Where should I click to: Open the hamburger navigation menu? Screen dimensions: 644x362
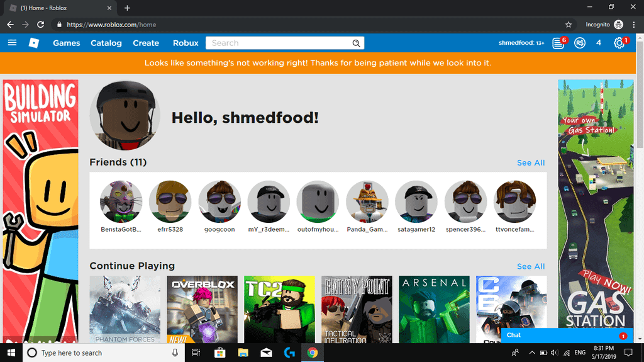coord(13,43)
